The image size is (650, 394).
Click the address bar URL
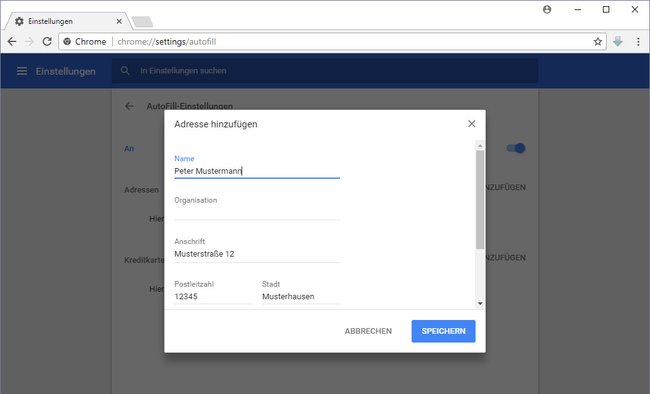pos(167,41)
